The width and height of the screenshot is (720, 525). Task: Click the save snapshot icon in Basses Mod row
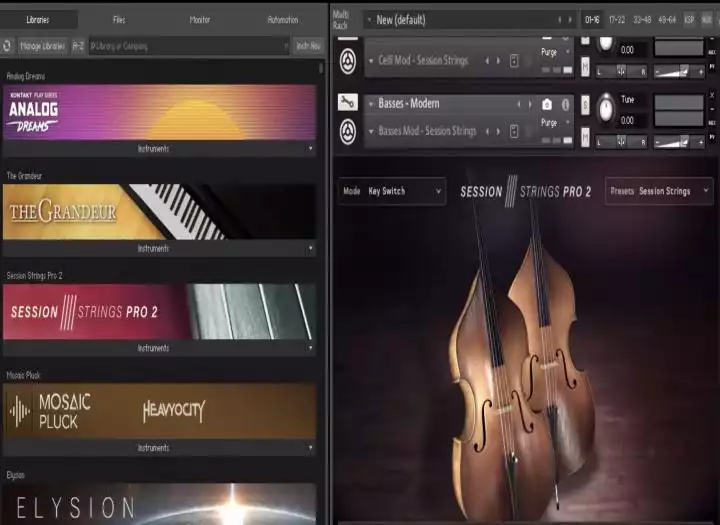click(x=514, y=131)
